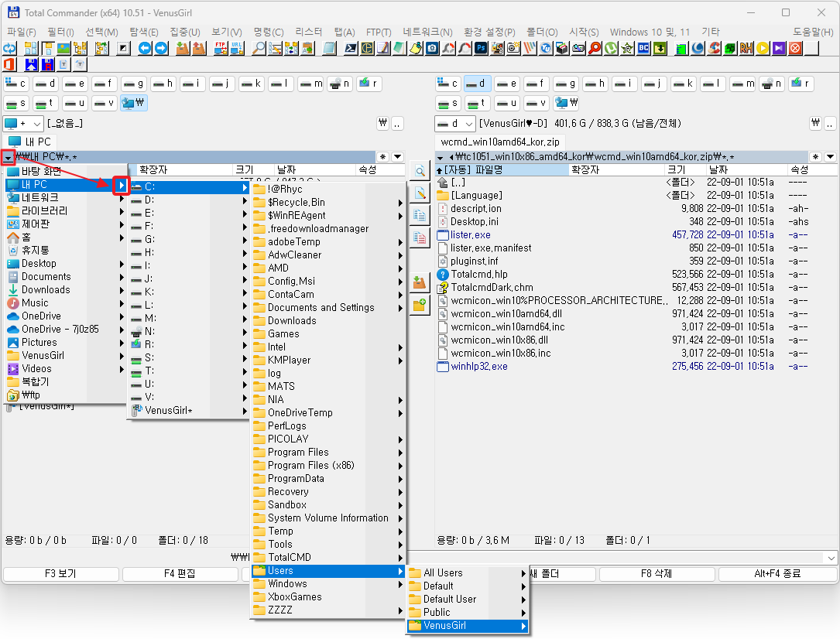Screen dimensions: 840x639
Task: Open PowerShell from the toolbar
Action: point(351,48)
